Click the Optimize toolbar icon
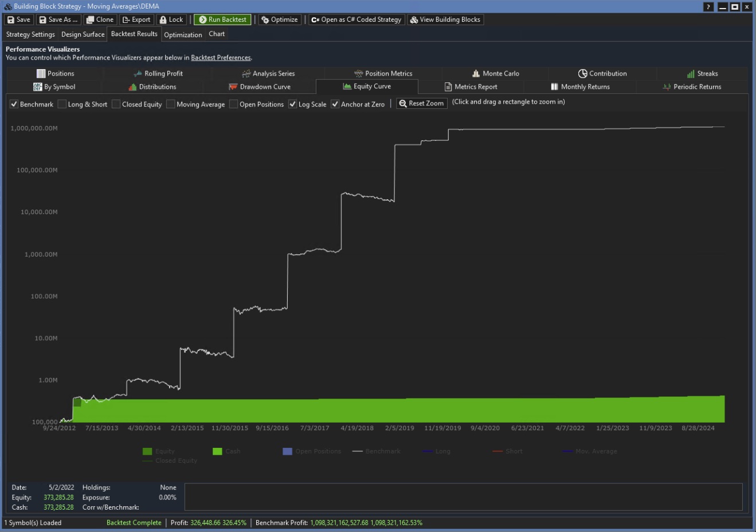The height and width of the screenshot is (532, 756). pos(265,19)
